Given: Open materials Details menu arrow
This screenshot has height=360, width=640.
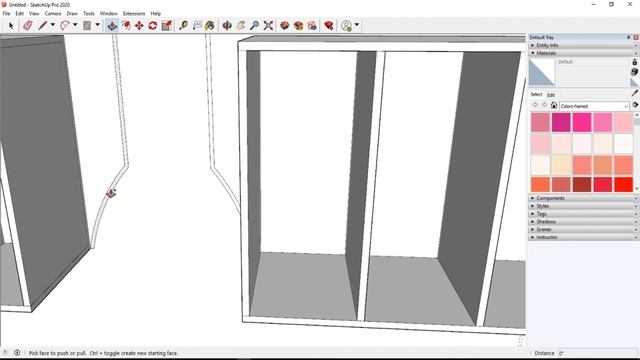Looking at the screenshot, I should point(635,105).
